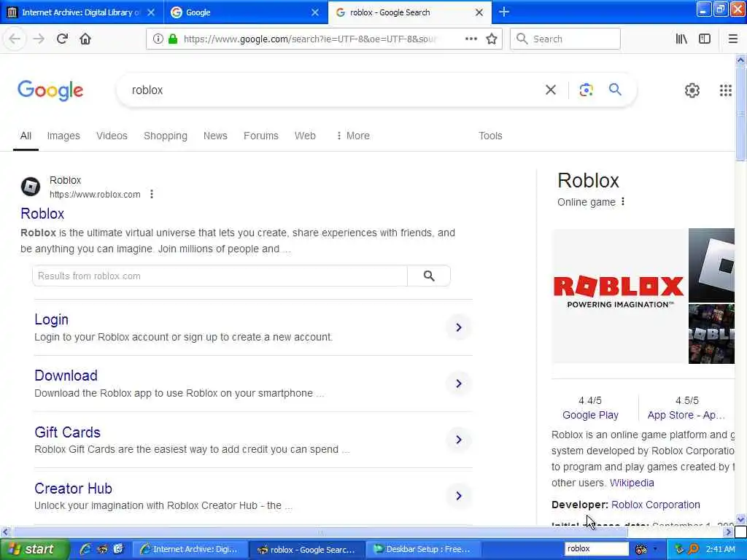Show site information icon in address bar
747x560 pixels.
(x=158, y=39)
